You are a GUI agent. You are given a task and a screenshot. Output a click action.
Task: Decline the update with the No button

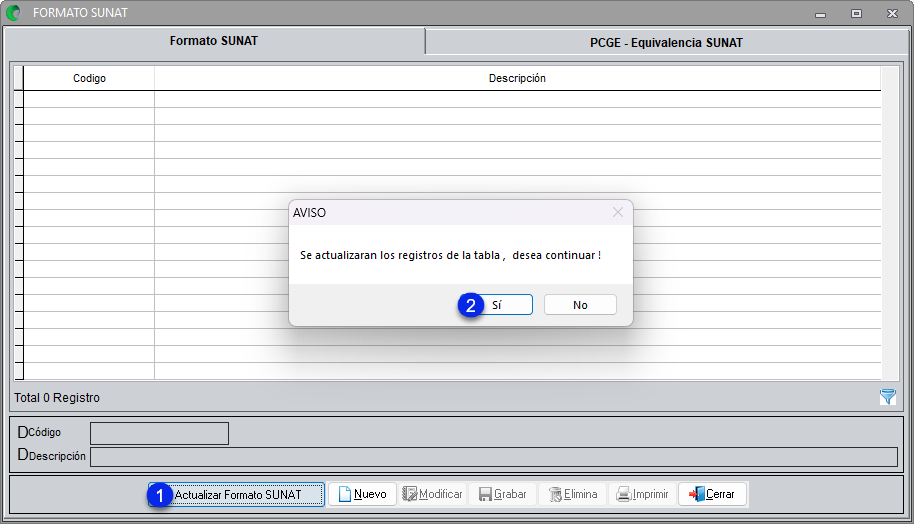tap(580, 305)
